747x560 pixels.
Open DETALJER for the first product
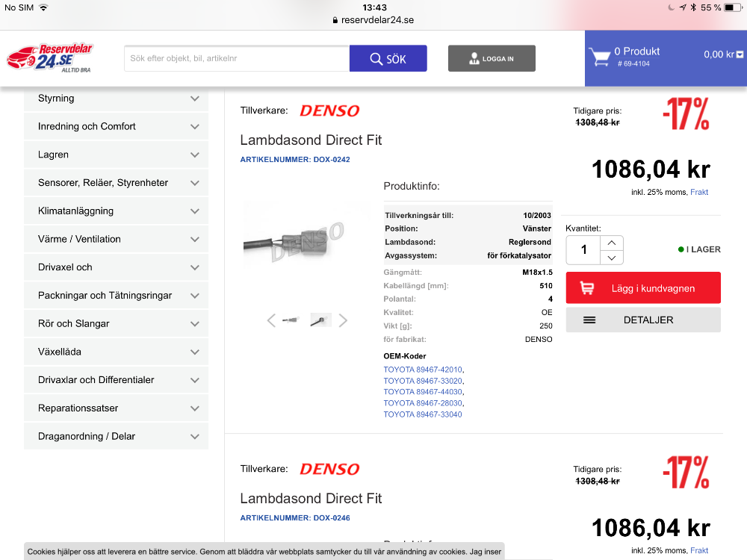(642, 320)
